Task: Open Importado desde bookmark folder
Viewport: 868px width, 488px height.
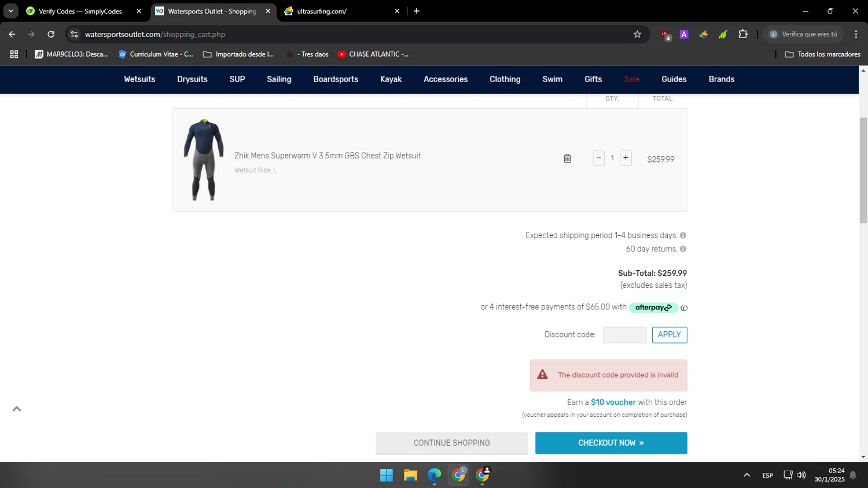Action: (x=238, y=54)
